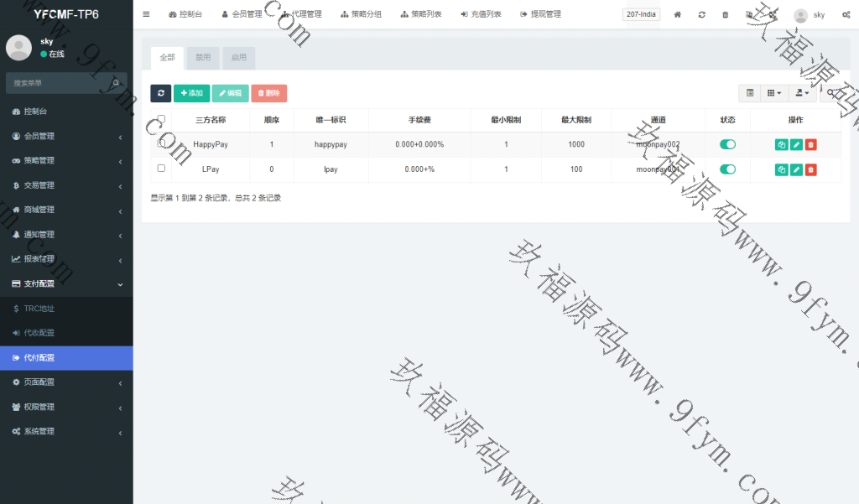Viewport: 859px width, 504px height.
Task: Click the trash icon in top bar
Action: (x=726, y=15)
